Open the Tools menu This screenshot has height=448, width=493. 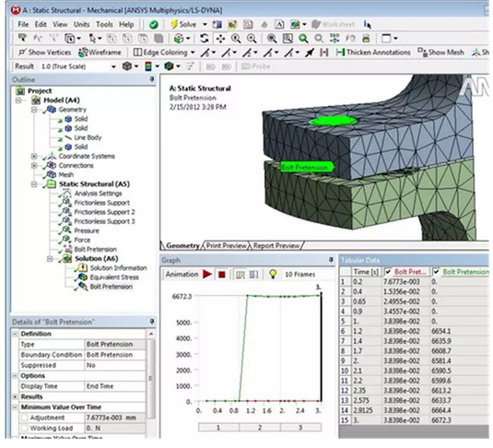point(104,25)
